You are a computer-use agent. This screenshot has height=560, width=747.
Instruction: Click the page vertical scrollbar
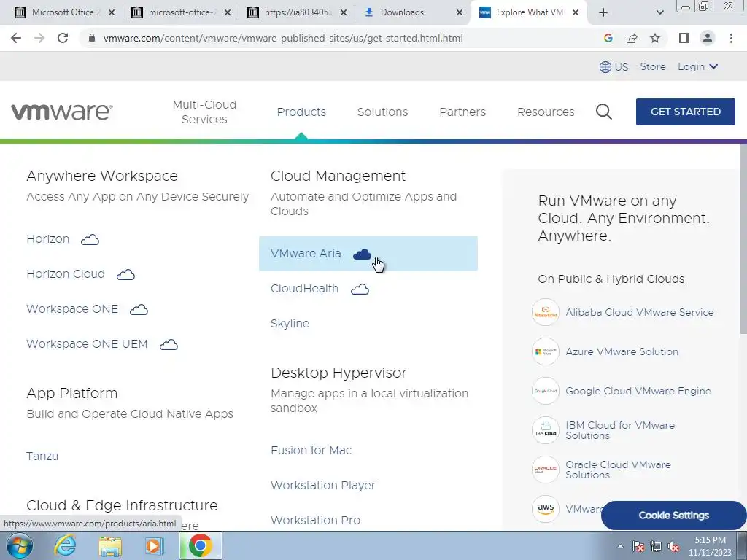pyautogui.click(x=743, y=238)
